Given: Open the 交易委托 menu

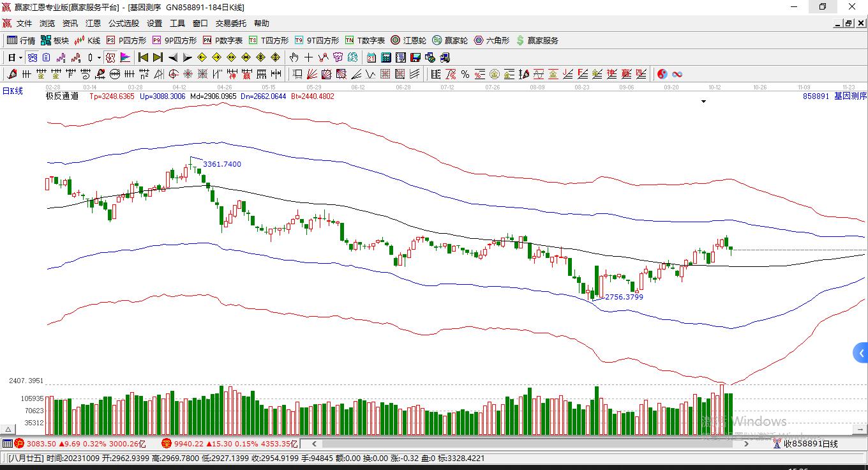Looking at the screenshot, I should coord(230,23).
